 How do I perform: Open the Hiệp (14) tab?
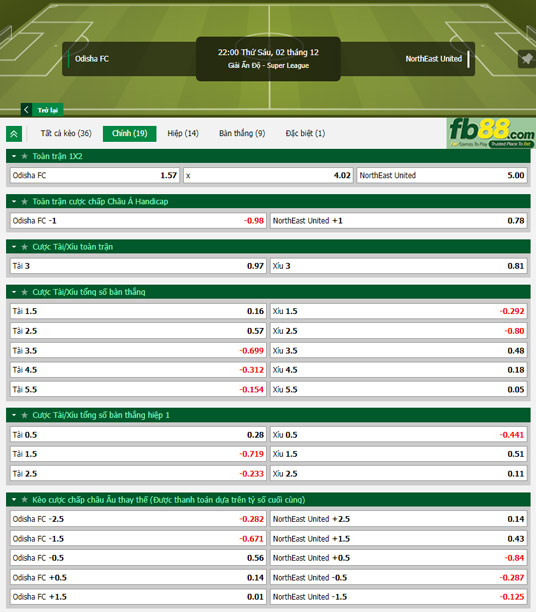183,133
